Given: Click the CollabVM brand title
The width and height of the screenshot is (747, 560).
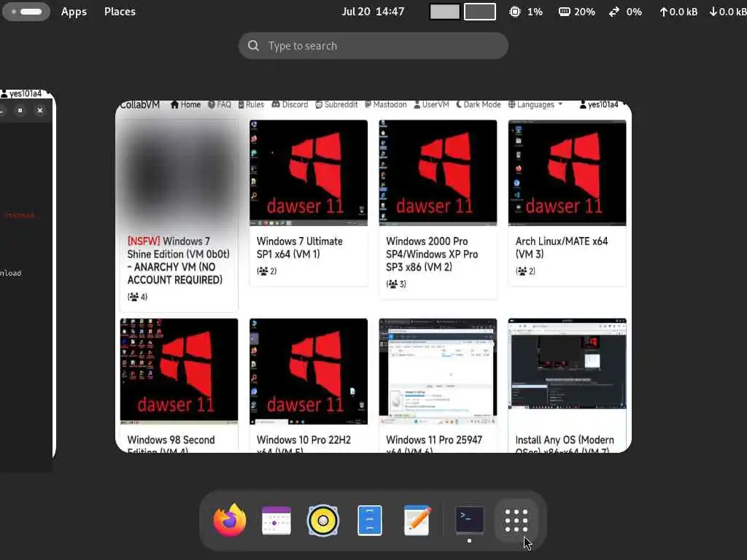Looking at the screenshot, I should point(139,104).
